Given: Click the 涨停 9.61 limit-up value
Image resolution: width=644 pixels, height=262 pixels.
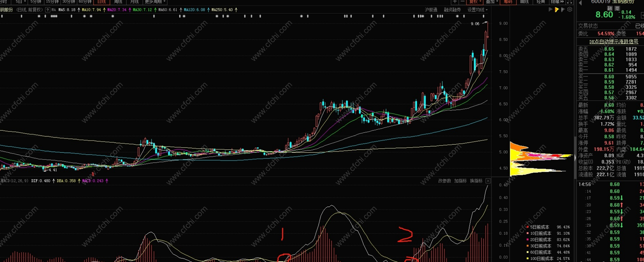Looking at the screenshot, I should (609, 143).
